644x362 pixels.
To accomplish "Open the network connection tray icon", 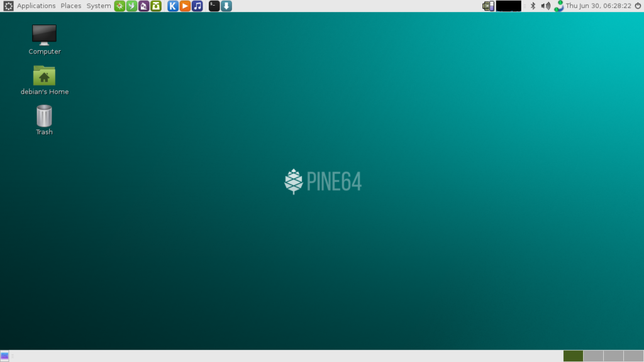I will pyautogui.click(x=558, y=6).
